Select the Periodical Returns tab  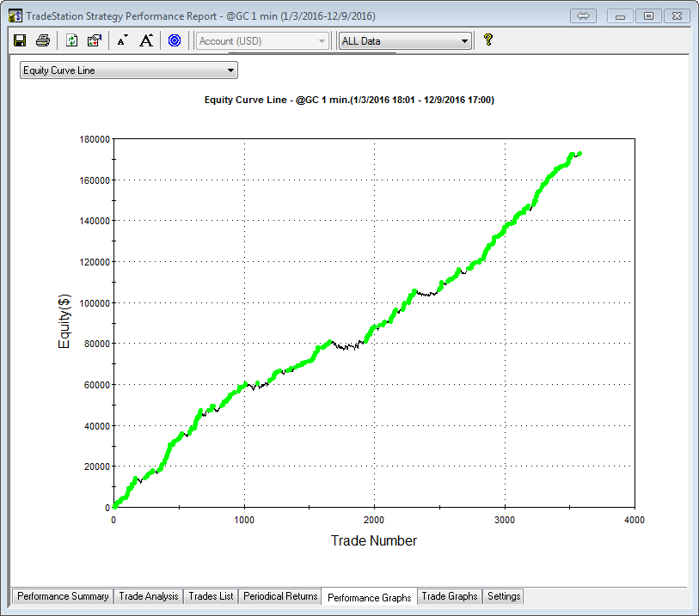pyautogui.click(x=280, y=596)
